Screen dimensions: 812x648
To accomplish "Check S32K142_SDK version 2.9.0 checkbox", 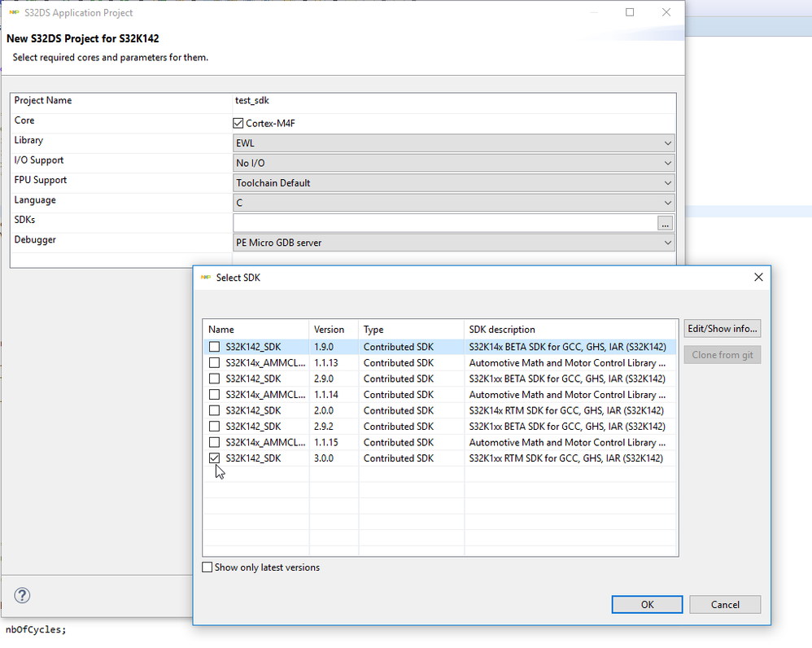I will (215, 379).
